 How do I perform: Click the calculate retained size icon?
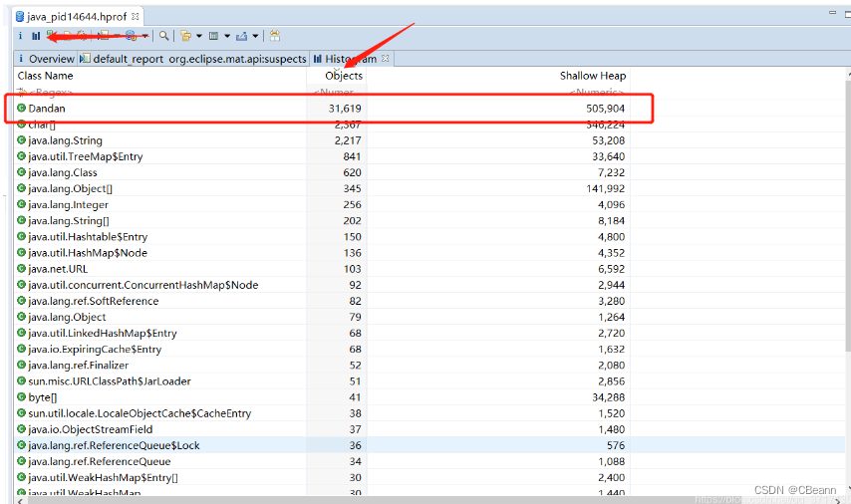214,36
